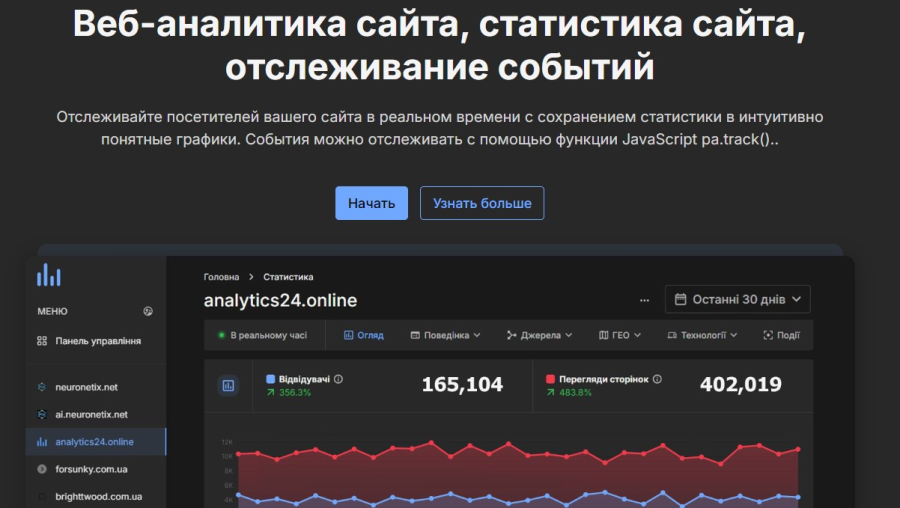Click the Перегляди сторінок info icon
The image size is (900, 508).
[x=657, y=379]
